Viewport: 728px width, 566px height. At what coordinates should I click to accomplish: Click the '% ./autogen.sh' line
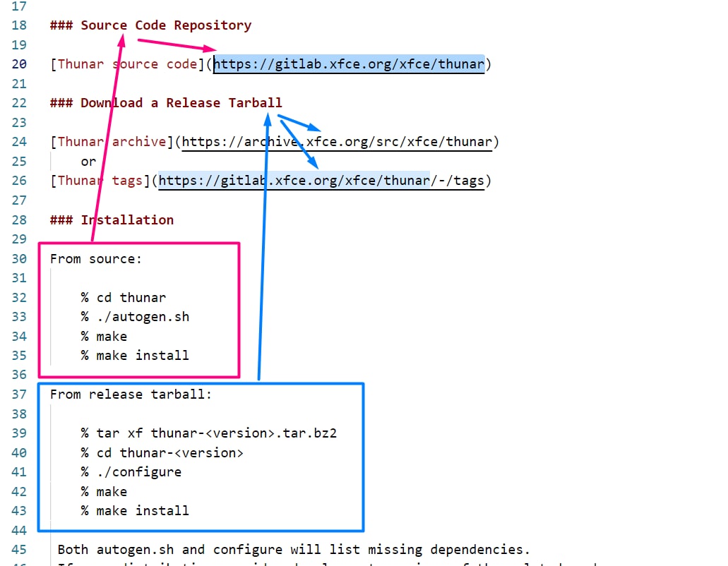(x=135, y=317)
